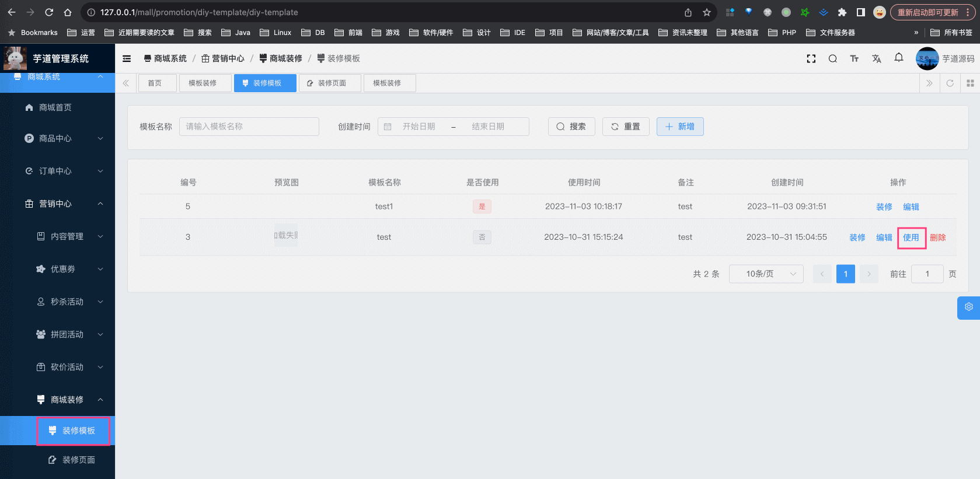Focus the 模板名称 input field
This screenshot has width=980, height=479.
click(249, 127)
